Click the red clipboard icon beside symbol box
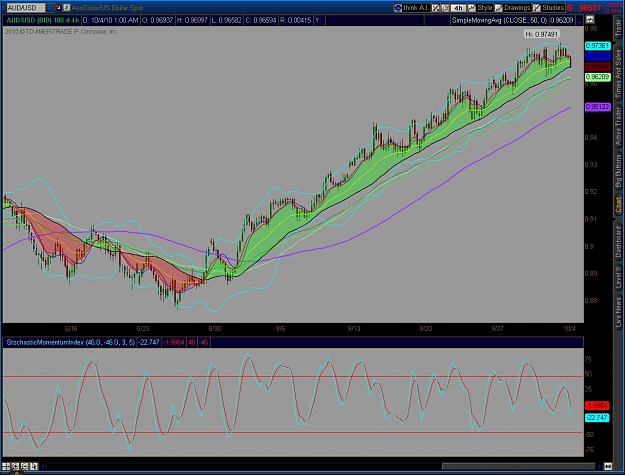Screen dimensions: 625x475 coord(58,8)
